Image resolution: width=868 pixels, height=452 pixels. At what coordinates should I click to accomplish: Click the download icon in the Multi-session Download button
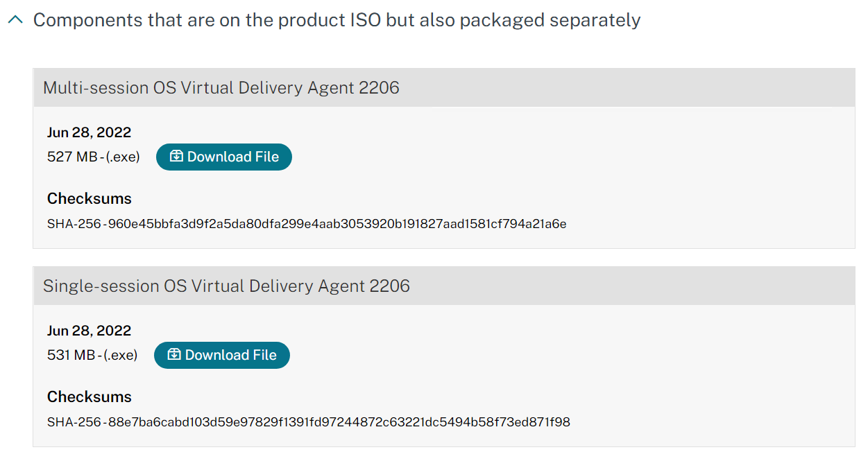coord(177,157)
